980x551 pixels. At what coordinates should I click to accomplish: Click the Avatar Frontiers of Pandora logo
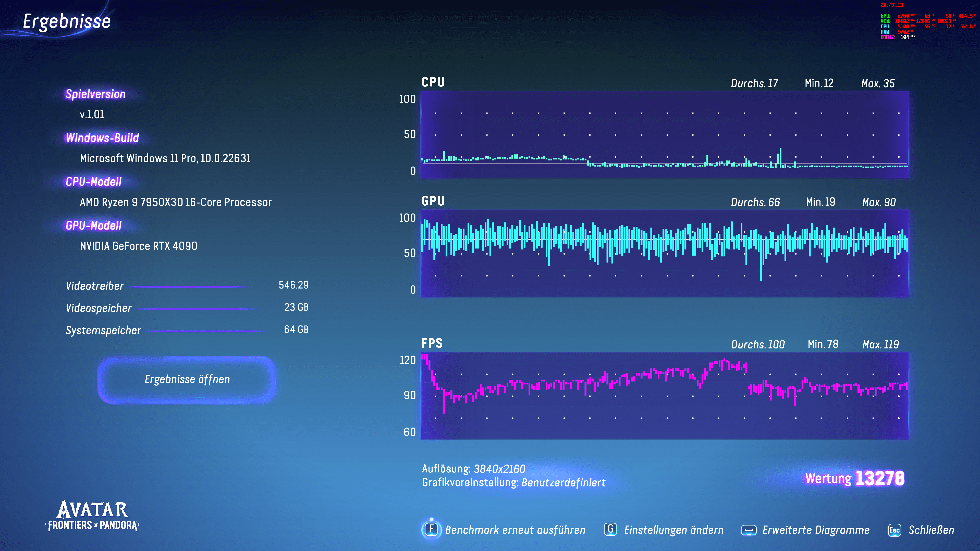[x=92, y=516]
